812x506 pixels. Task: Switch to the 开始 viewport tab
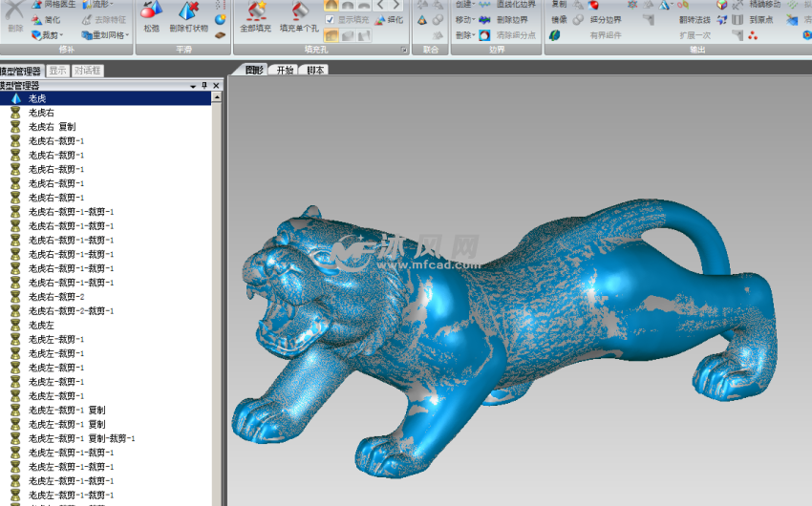click(285, 70)
